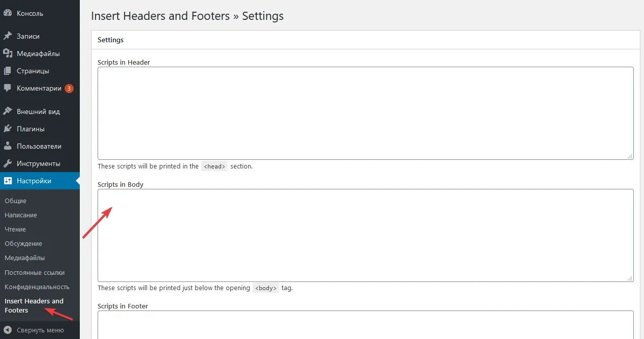Open the Настройки menu item
Screen dimensions: 644x339
coord(34,181)
